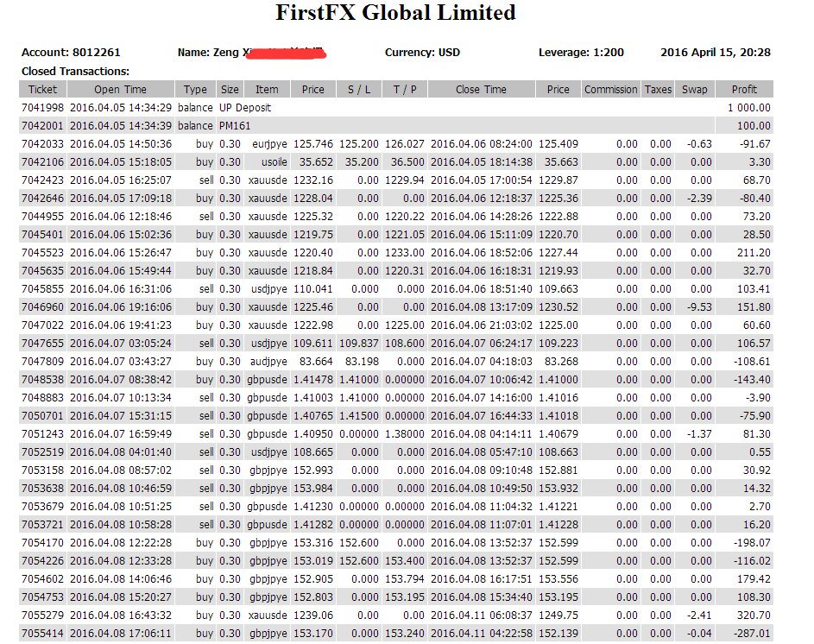The width and height of the screenshot is (814, 644).
Task: Select ticket number 7048883
Action: coord(42,398)
